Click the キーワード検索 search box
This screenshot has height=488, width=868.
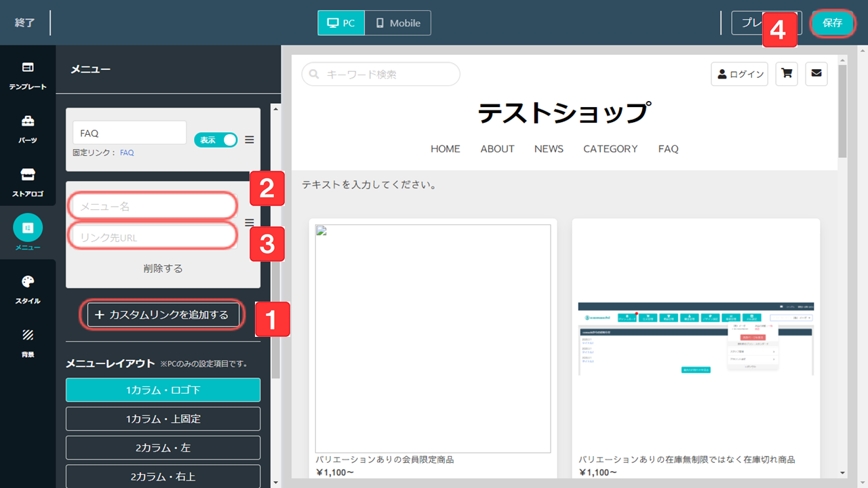381,75
